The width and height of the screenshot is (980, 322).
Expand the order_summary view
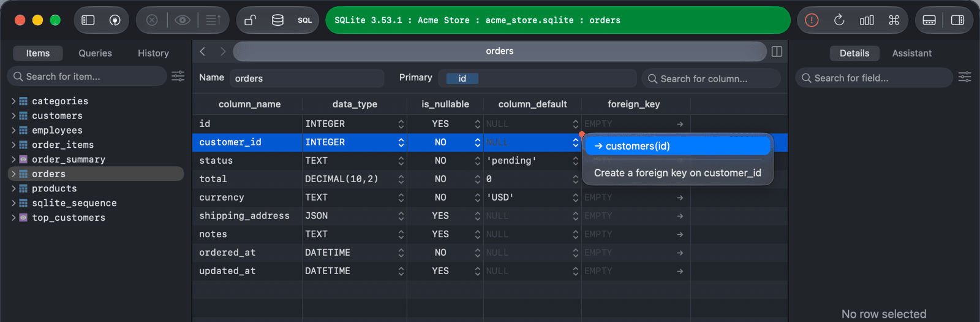tap(13, 159)
